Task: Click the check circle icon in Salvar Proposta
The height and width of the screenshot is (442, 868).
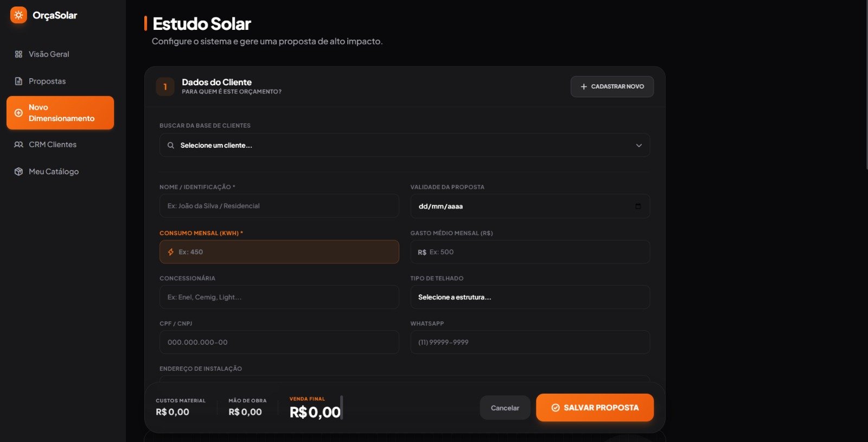Action: (x=555, y=407)
